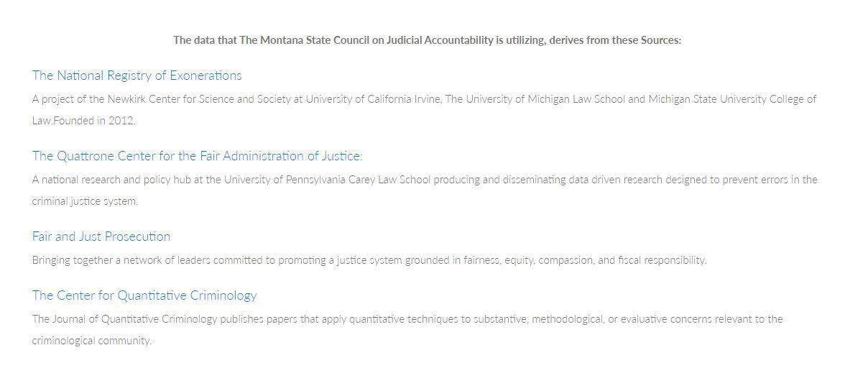868x391 pixels.
Task: Click the 'criminal justice system.' line of text
Action: tap(85, 201)
